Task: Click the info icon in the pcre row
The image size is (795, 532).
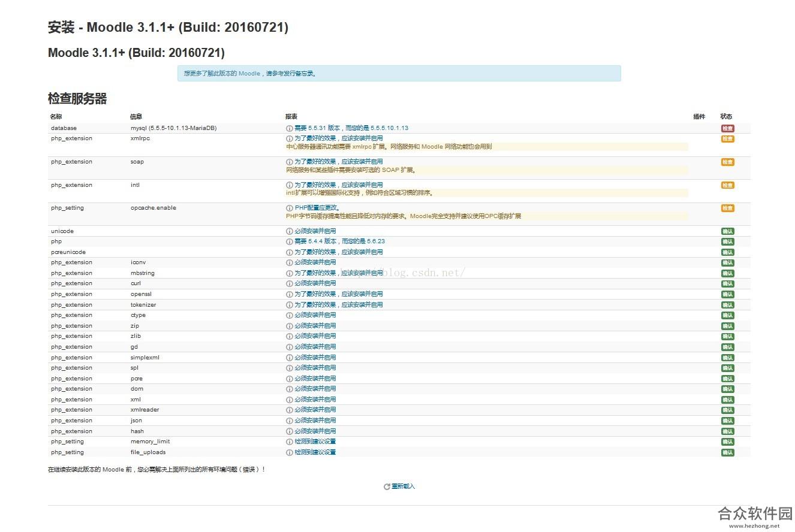Action: (x=290, y=379)
